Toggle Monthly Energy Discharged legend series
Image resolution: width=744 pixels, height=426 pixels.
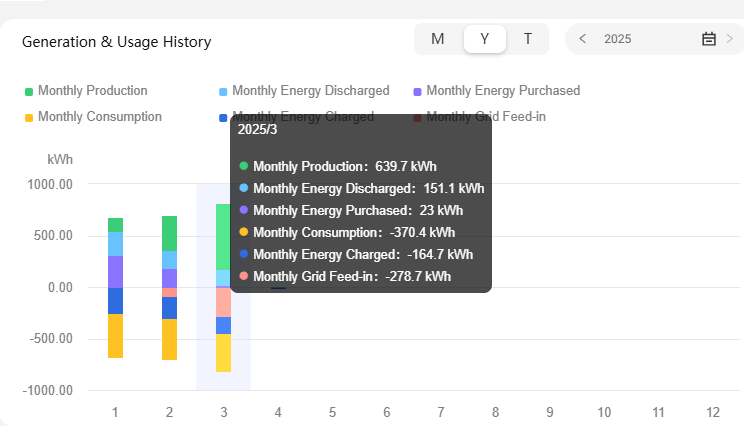click(310, 91)
